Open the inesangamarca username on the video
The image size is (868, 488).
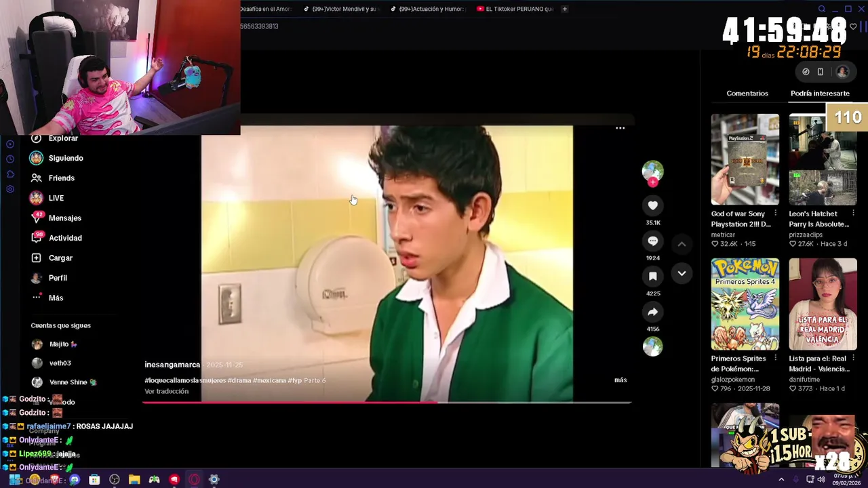(172, 365)
